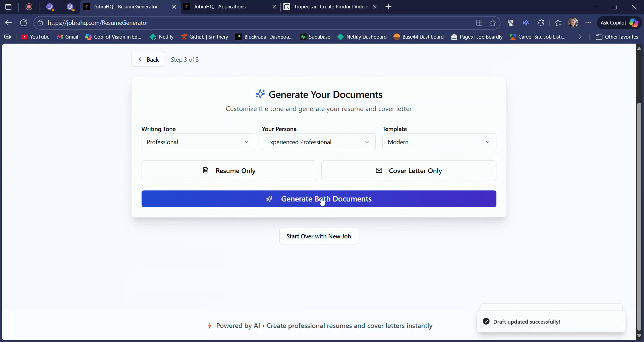Click the browser profile avatar
This screenshot has height=342, width=644.
[573, 22]
